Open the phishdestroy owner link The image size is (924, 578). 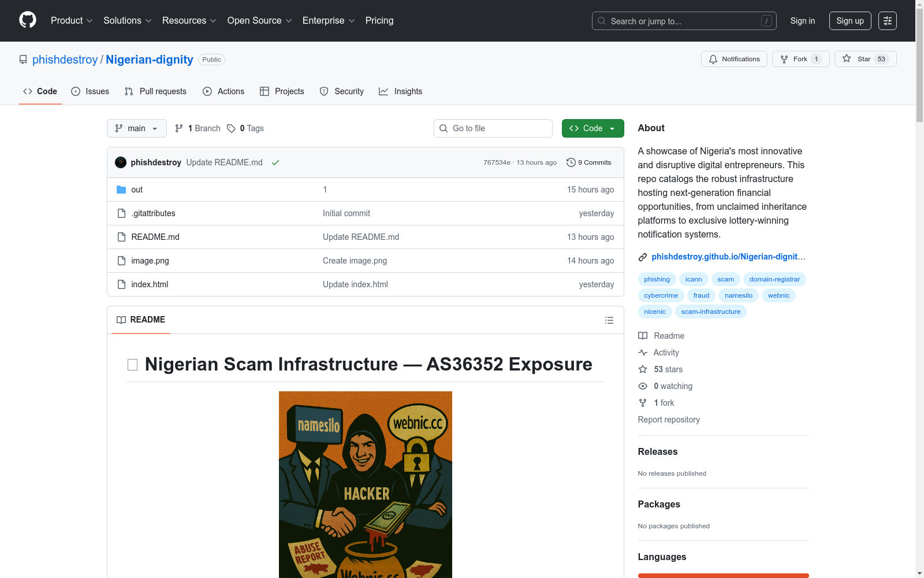pyautogui.click(x=65, y=60)
